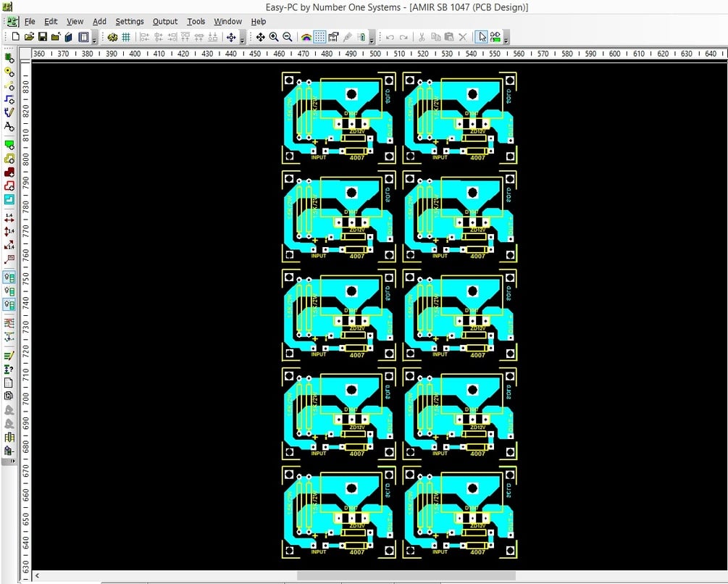Save the current PCB design
The height and width of the screenshot is (584, 728).
(41, 36)
